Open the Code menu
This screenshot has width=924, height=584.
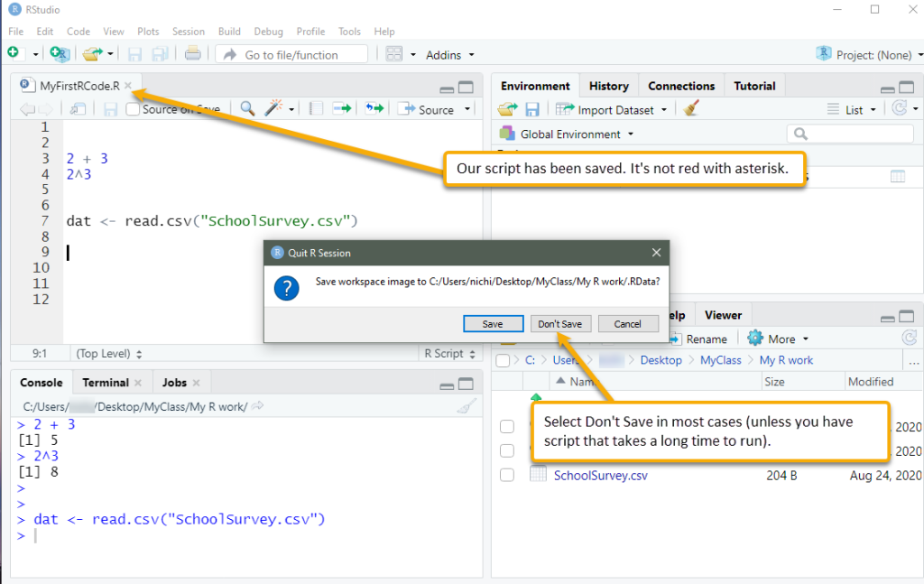tap(79, 32)
